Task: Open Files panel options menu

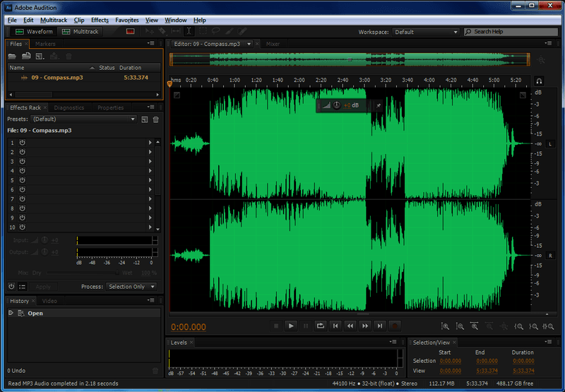Action: click(x=151, y=44)
